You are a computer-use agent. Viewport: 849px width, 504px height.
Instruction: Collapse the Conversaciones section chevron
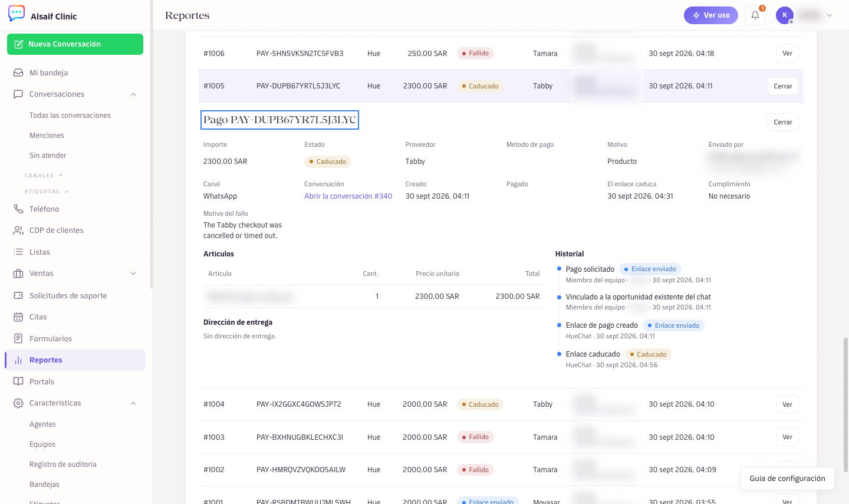pos(133,94)
